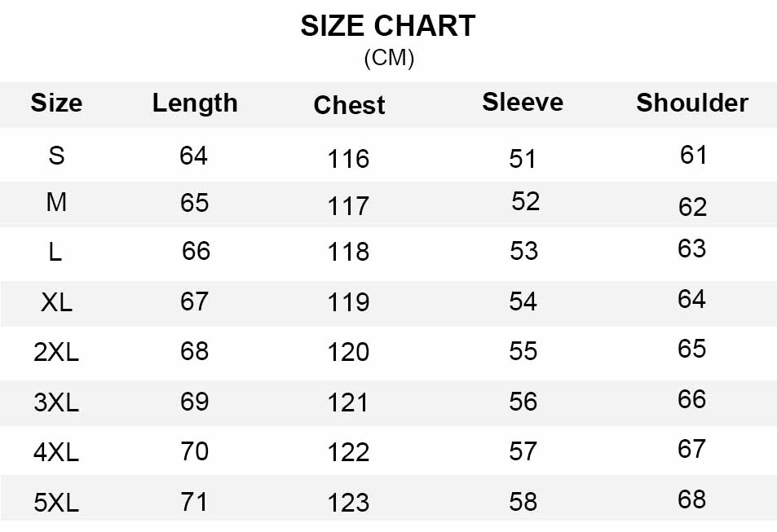
Task: Select the S size row label
Action: [x=56, y=155]
